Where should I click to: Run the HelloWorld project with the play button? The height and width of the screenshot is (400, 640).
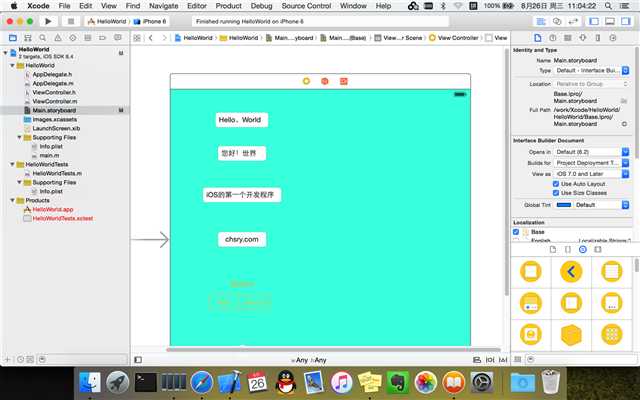48,21
